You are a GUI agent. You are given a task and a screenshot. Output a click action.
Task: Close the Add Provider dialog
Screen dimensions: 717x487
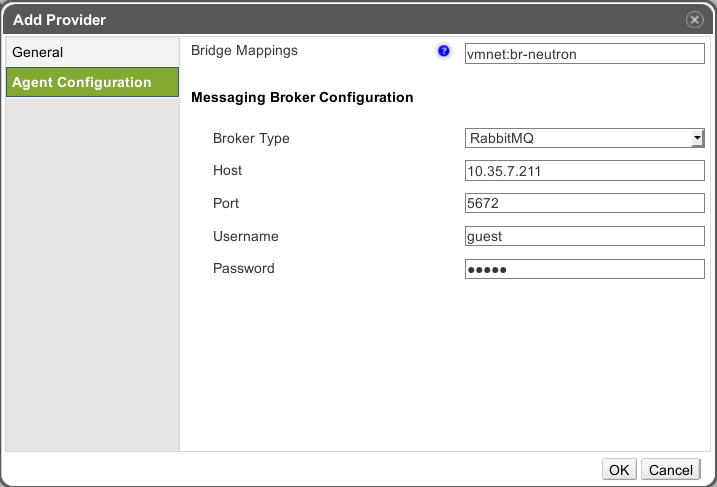click(694, 19)
